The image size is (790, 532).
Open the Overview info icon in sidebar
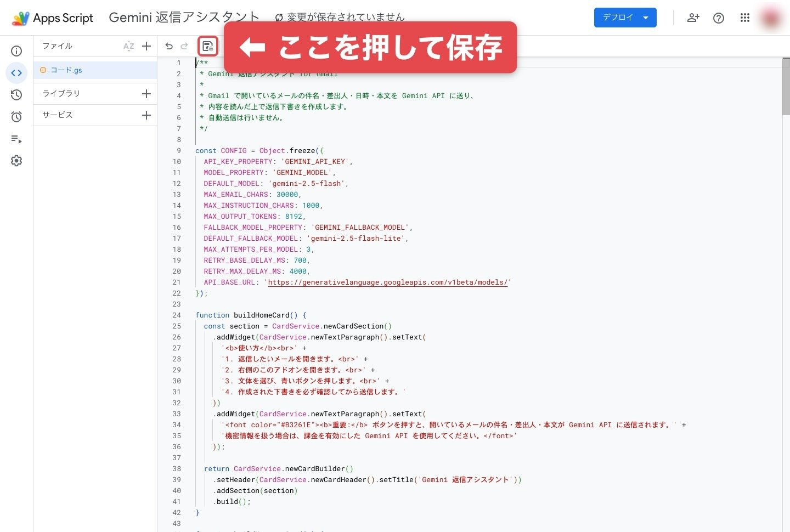pyautogui.click(x=16, y=51)
